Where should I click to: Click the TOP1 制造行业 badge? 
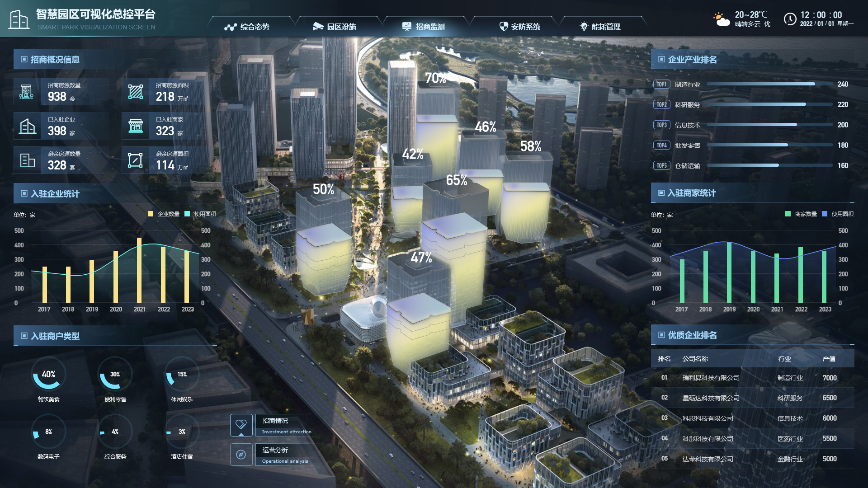[661, 84]
